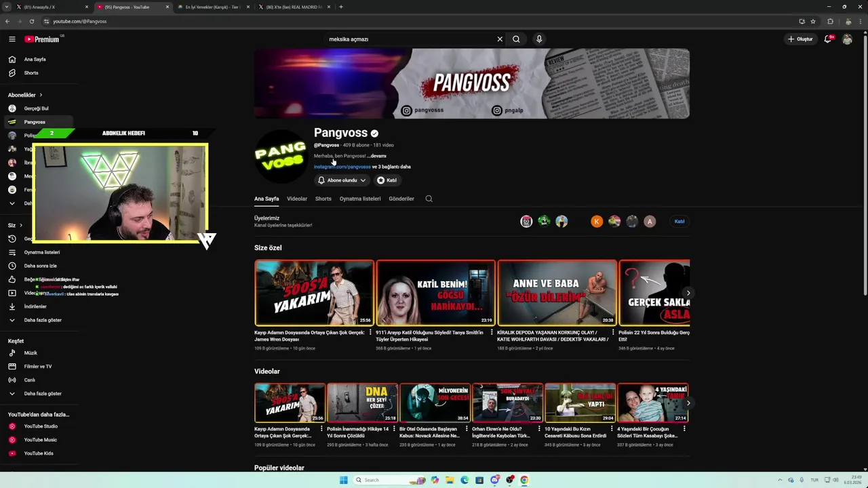
Task: Switch to the Videolar tab
Action: pyautogui.click(x=297, y=199)
